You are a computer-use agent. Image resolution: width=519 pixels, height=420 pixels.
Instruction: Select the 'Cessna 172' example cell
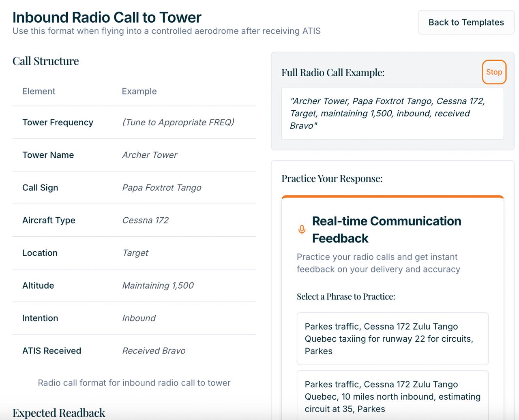145,220
